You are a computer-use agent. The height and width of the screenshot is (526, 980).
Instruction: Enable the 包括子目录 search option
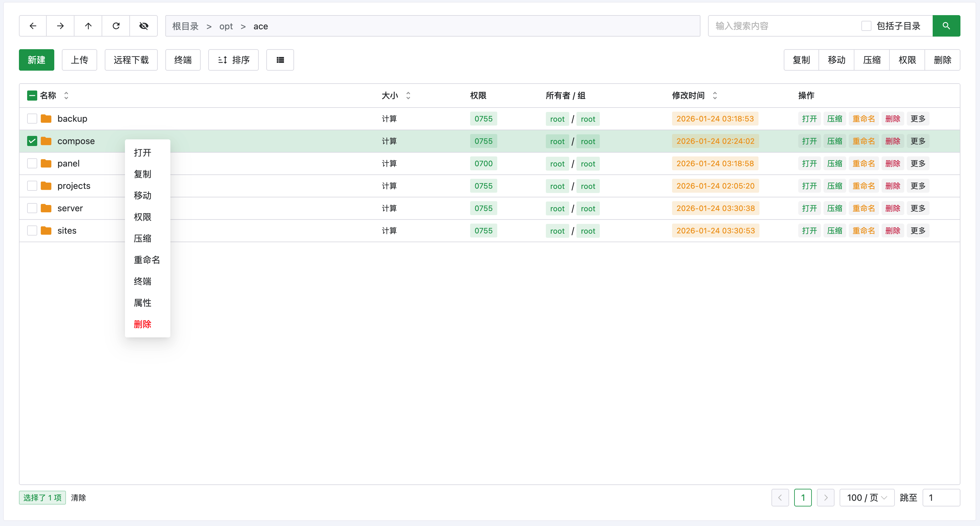click(x=866, y=26)
